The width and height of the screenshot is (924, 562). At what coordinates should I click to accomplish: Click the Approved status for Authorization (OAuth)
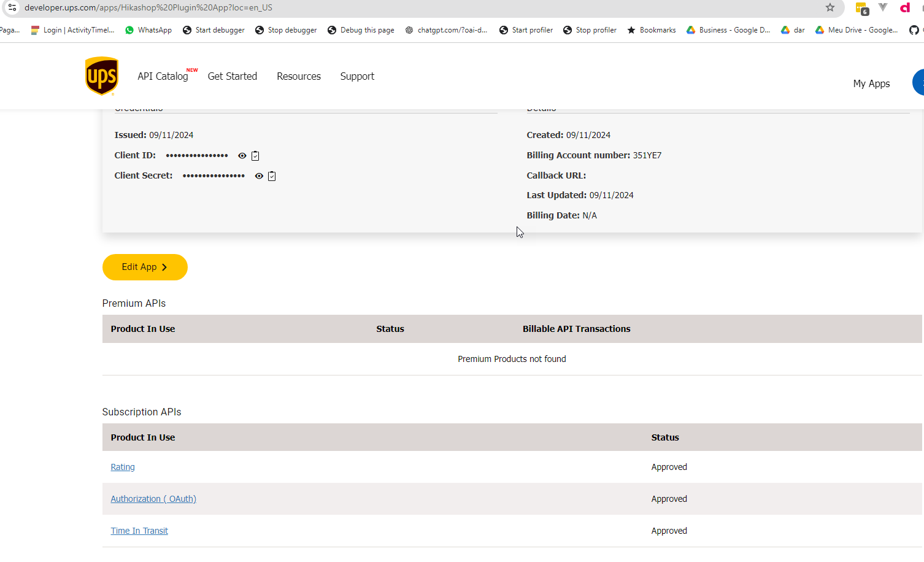click(669, 499)
